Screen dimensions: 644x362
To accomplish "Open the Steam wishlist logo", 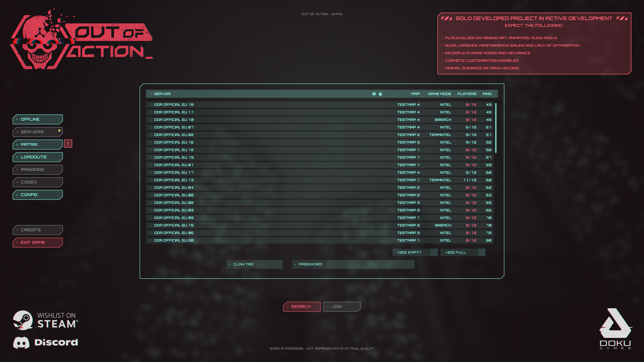I will click(x=45, y=320).
